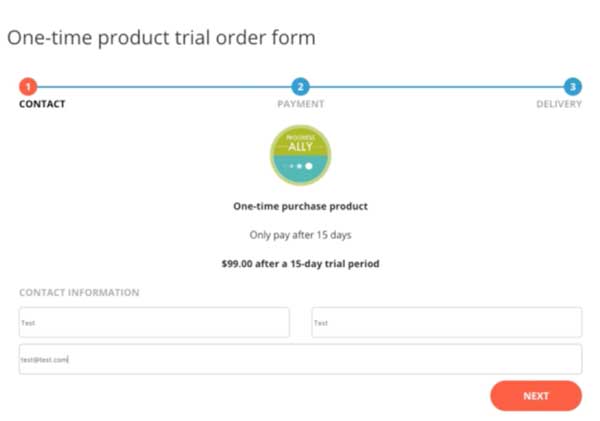Click progress line between steps 2 and 3
The width and height of the screenshot is (600, 421).
pyautogui.click(x=437, y=87)
